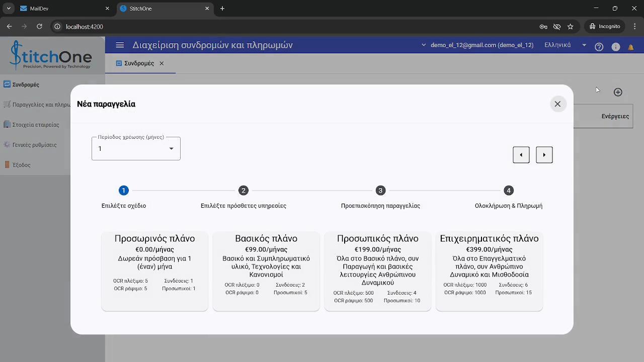Open the info icon in header

(616, 47)
